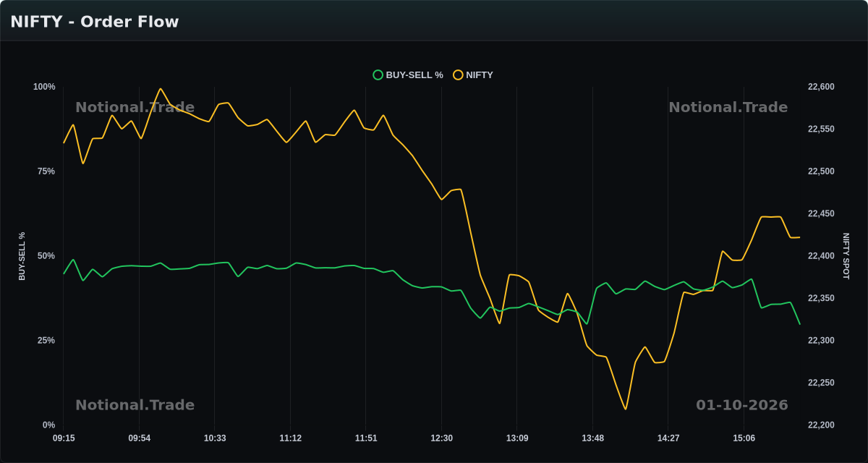Toggle the BUY-SELL % series in the legend
The width and height of the screenshot is (868, 463).
coord(408,75)
